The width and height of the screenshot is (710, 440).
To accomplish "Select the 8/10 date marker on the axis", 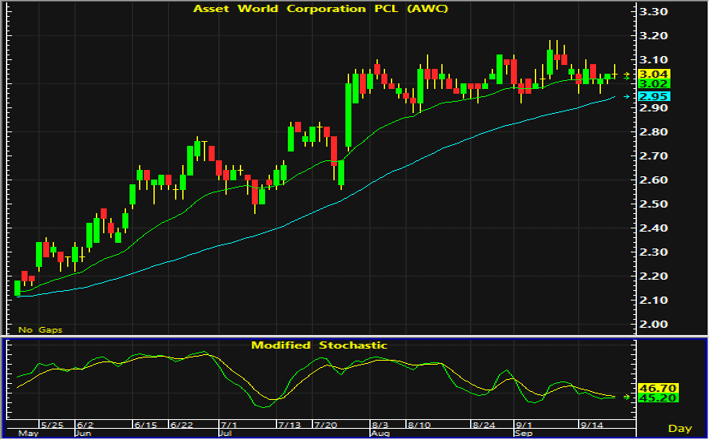I will (419, 425).
